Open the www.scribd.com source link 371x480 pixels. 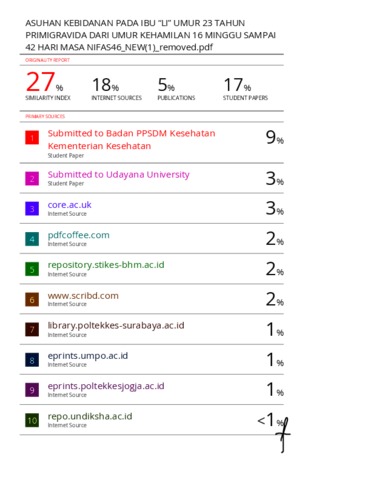(x=83, y=296)
